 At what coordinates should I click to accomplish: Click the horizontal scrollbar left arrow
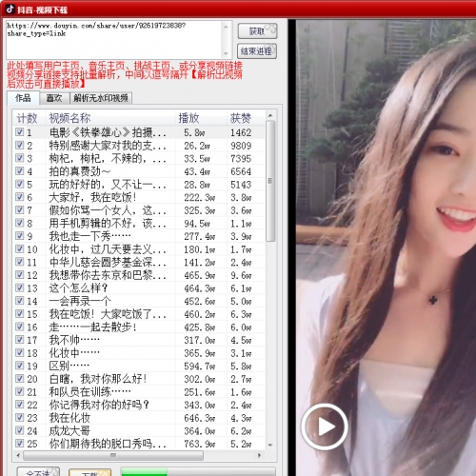(x=18, y=456)
